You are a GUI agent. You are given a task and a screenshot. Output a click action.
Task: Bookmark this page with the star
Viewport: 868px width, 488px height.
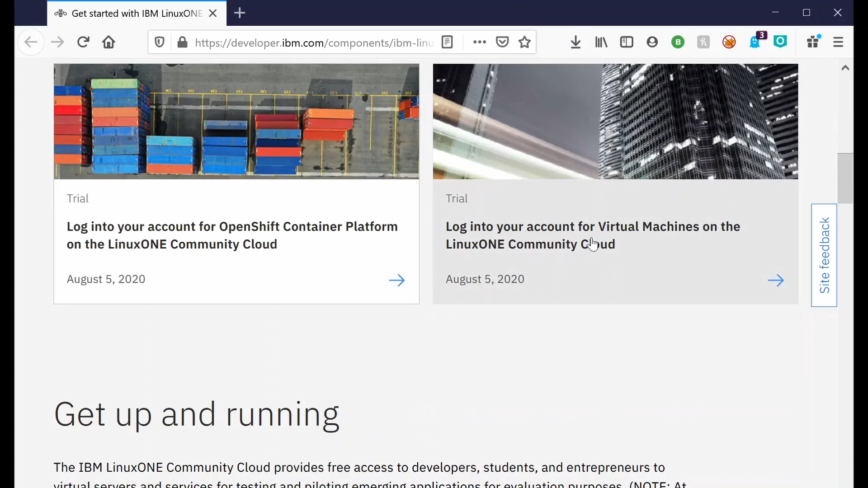tap(524, 42)
